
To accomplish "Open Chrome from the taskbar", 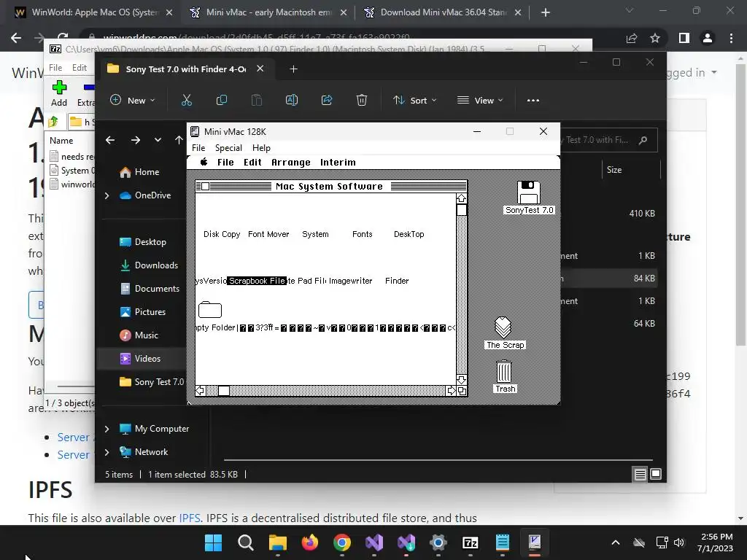I will (342, 542).
